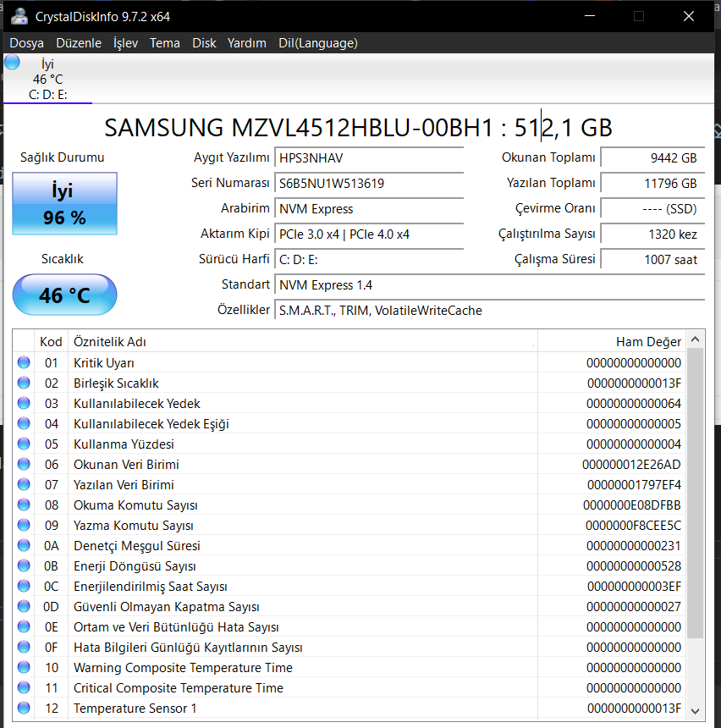This screenshot has width=721, height=728.
Task: Click status orb for Yazma Komutu Sayısı row
Action: tap(24, 525)
